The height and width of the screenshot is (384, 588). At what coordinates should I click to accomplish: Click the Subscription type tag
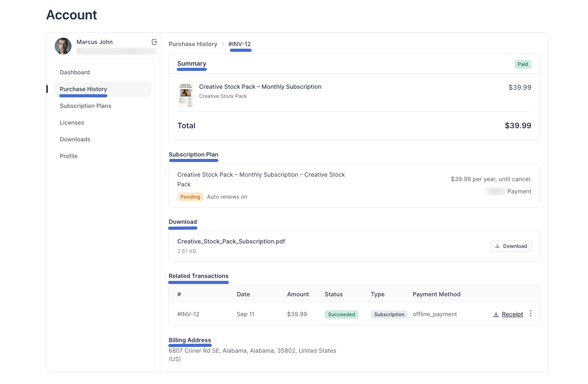point(389,314)
